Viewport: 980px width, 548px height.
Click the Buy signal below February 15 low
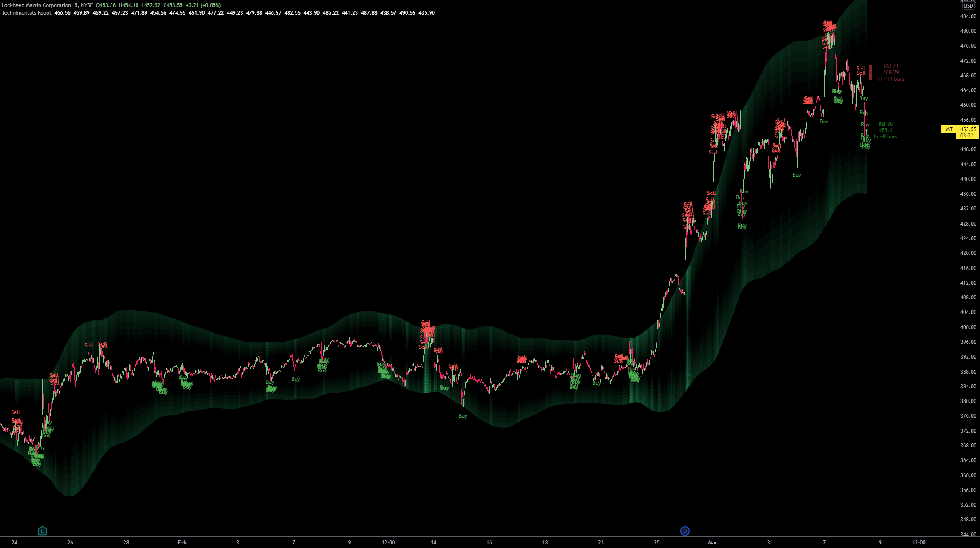(x=463, y=416)
